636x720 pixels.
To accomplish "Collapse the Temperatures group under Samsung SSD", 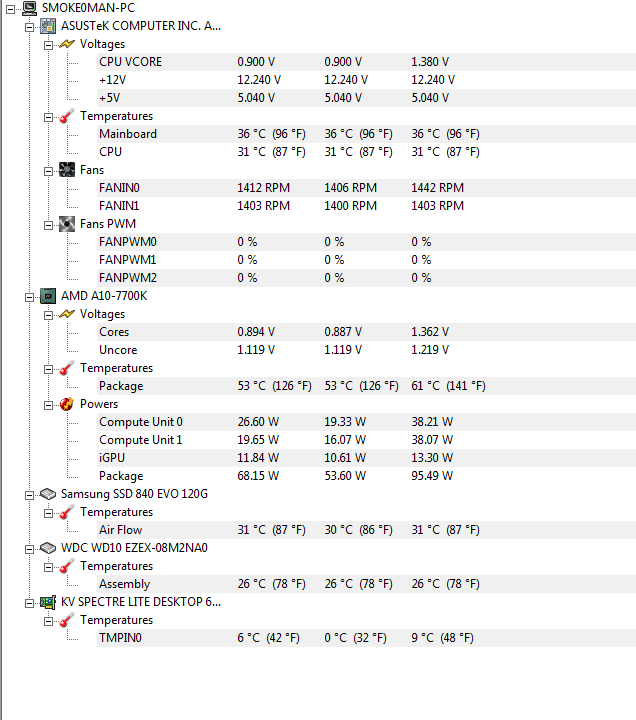I will 48,513.
